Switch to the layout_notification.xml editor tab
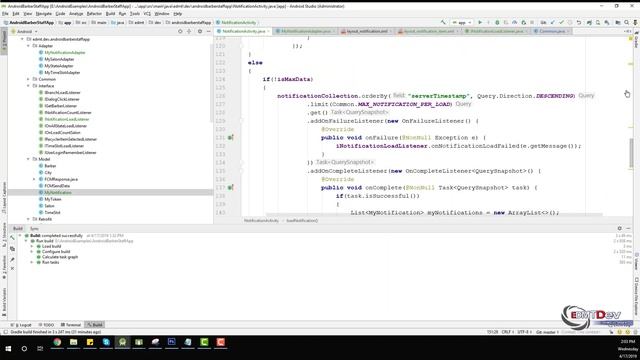The width and height of the screenshot is (640, 360). pyautogui.click(x=367, y=31)
